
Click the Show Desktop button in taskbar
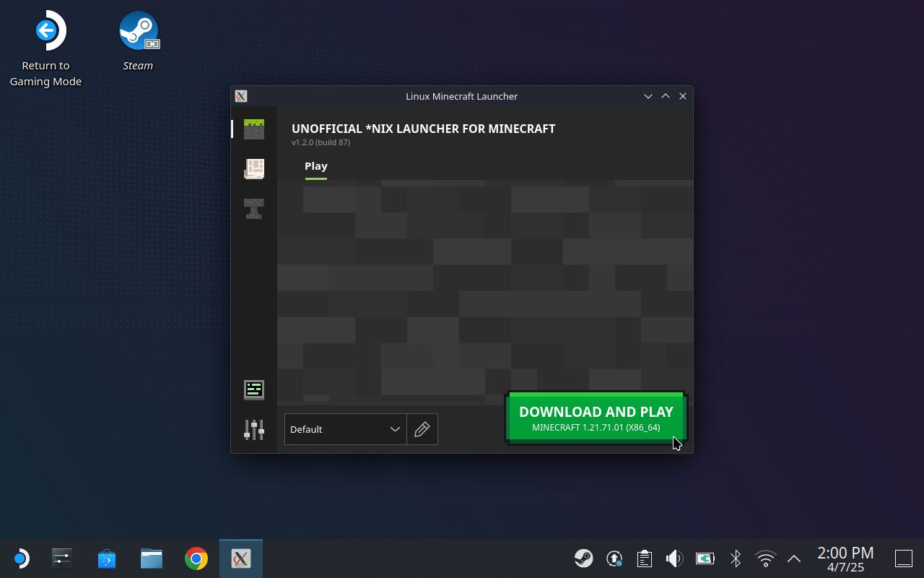coord(904,558)
